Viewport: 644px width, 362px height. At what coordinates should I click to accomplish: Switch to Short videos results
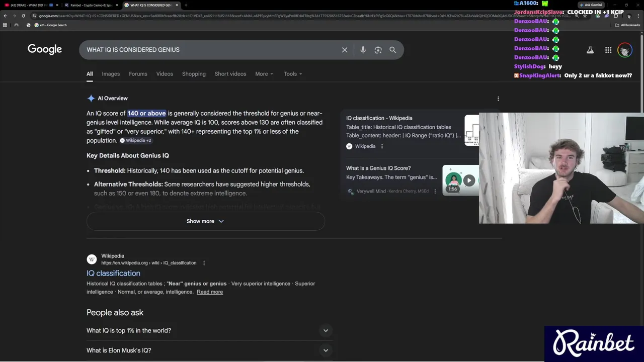click(230, 74)
